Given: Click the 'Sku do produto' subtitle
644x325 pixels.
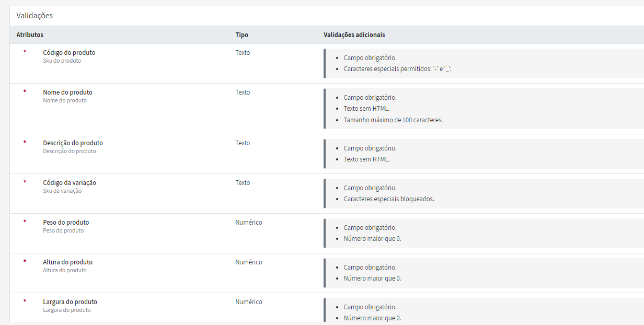Looking at the screenshot, I should (x=62, y=61).
